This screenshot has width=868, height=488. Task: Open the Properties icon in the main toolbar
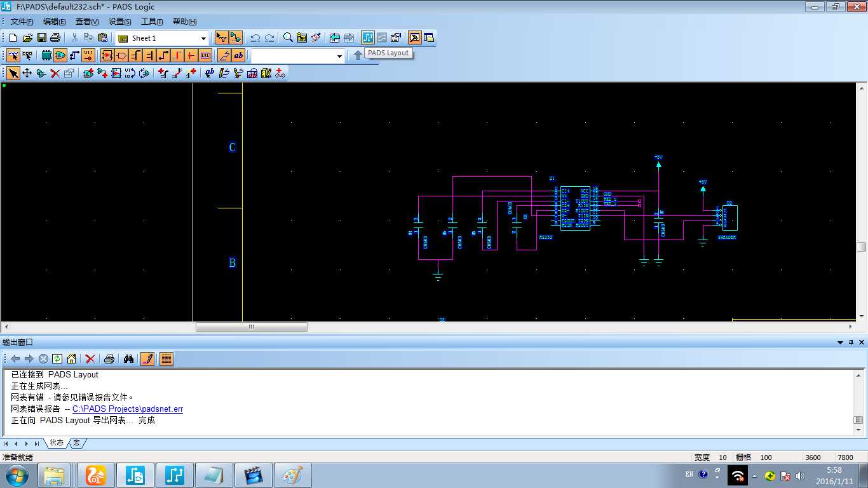pyautogui.click(x=396, y=38)
